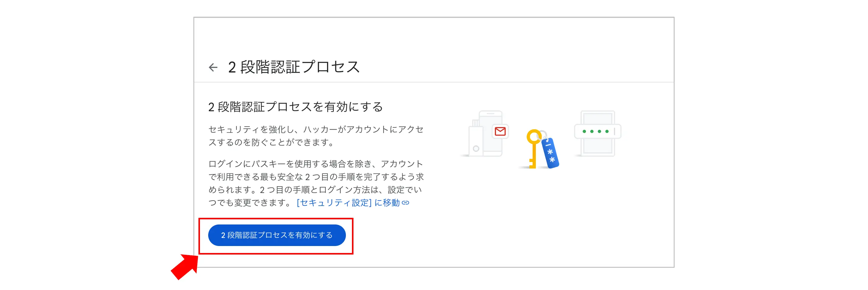
Task: Click the text cursor bar in password field
Action: coord(615,131)
